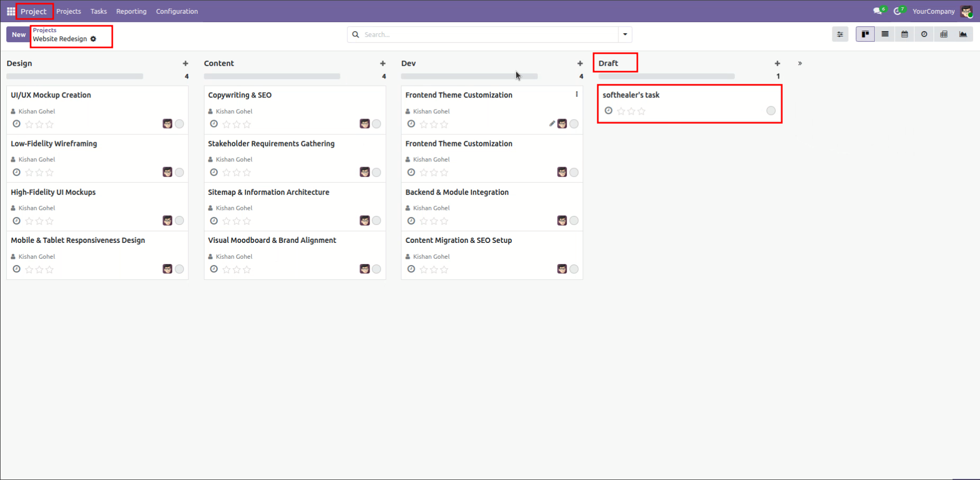
Task: Add a task with Design column plus
Action: pyautogui.click(x=186, y=63)
